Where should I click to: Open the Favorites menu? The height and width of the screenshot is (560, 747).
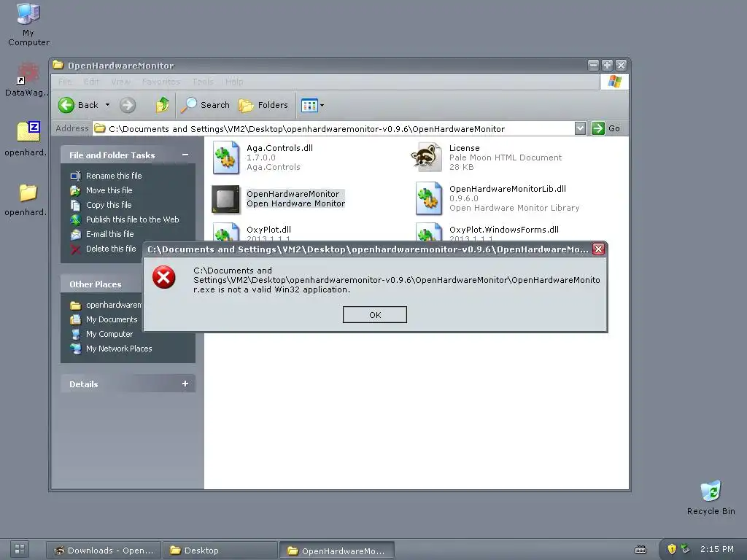click(161, 82)
